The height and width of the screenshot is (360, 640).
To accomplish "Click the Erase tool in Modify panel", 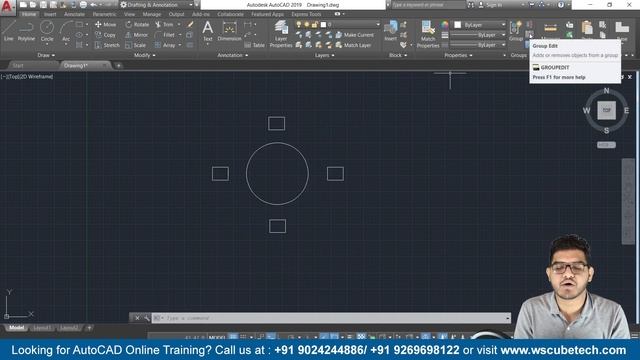I will click(190, 24).
